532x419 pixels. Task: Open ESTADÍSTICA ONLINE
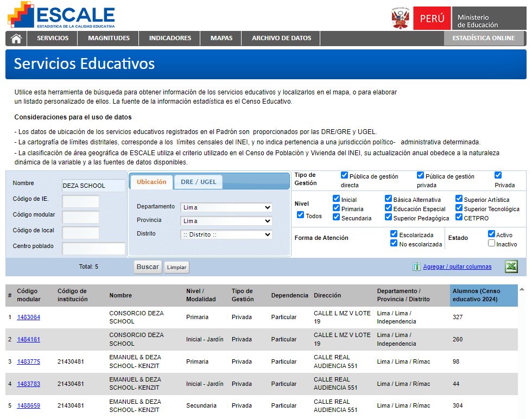(x=484, y=39)
